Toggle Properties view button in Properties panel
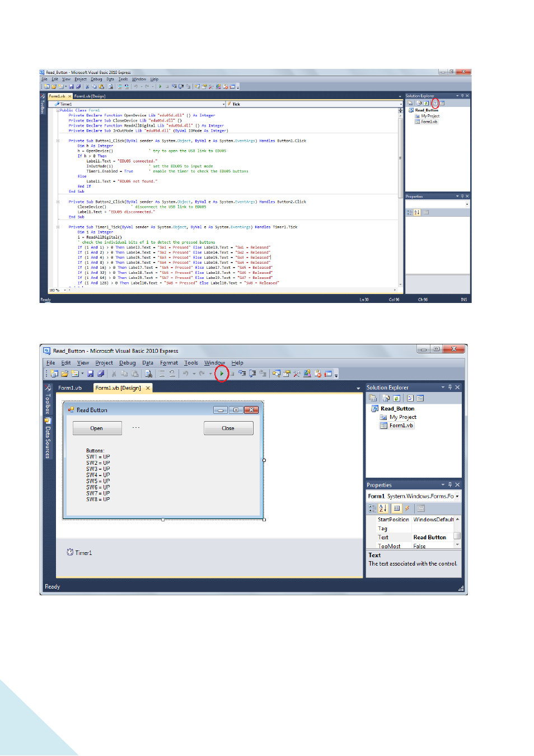This screenshot has height=756, width=534. [397, 508]
